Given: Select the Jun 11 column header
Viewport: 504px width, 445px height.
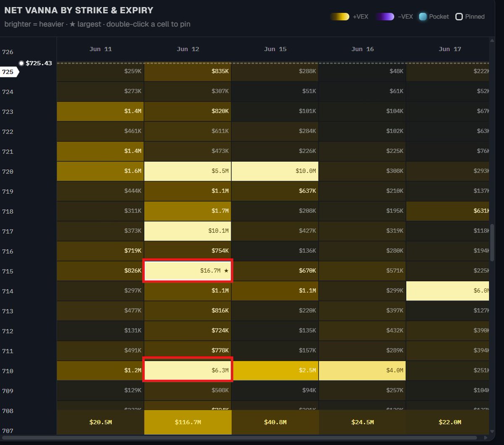Looking at the screenshot, I should click(101, 49).
